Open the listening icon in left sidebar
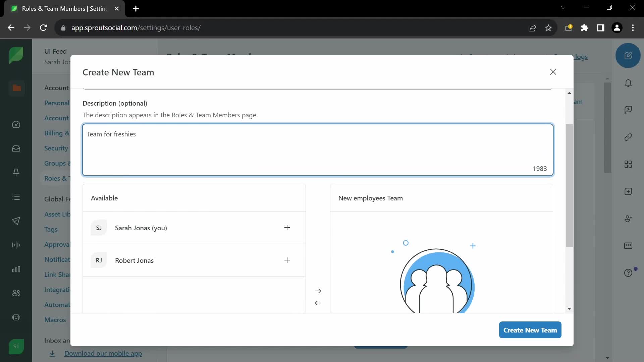 [x=16, y=246]
